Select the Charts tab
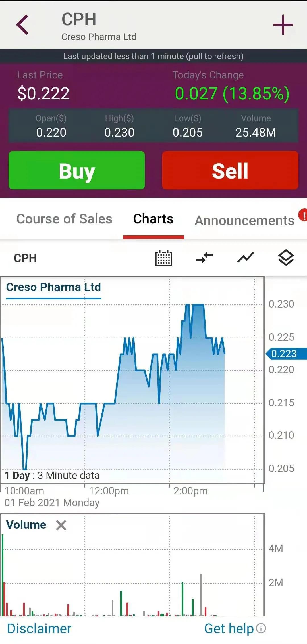Image resolution: width=307 pixels, height=644 pixels. click(153, 219)
